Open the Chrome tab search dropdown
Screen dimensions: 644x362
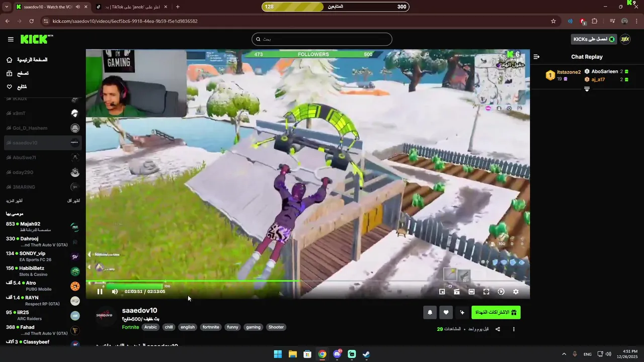point(7,7)
